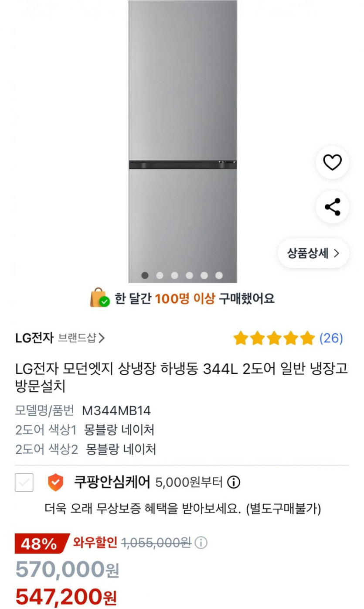Open the (26) reviews count
The height and width of the screenshot is (609, 364).
tap(331, 338)
